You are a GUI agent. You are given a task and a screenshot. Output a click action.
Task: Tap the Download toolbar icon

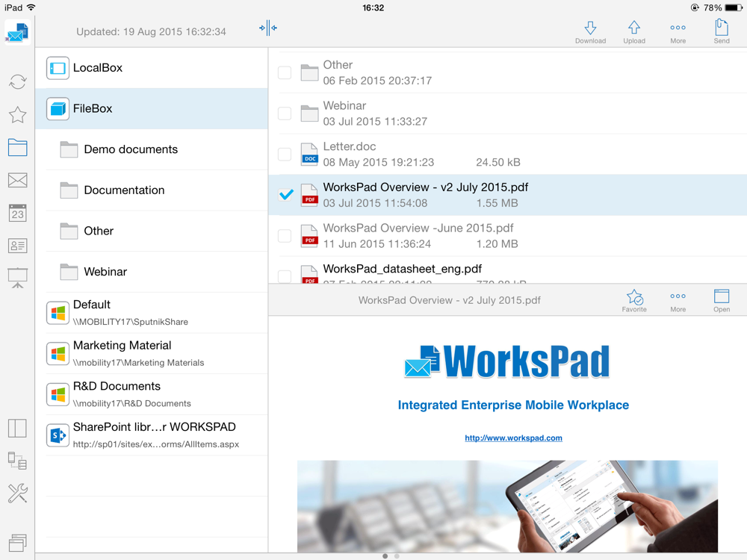pos(590,32)
